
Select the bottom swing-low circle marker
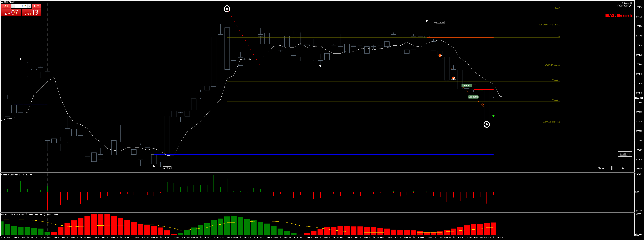(x=486, y=124)
